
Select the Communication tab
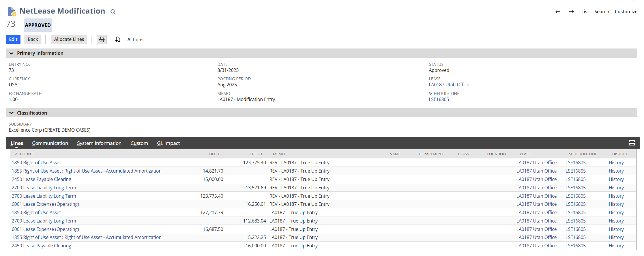[50, 143]
